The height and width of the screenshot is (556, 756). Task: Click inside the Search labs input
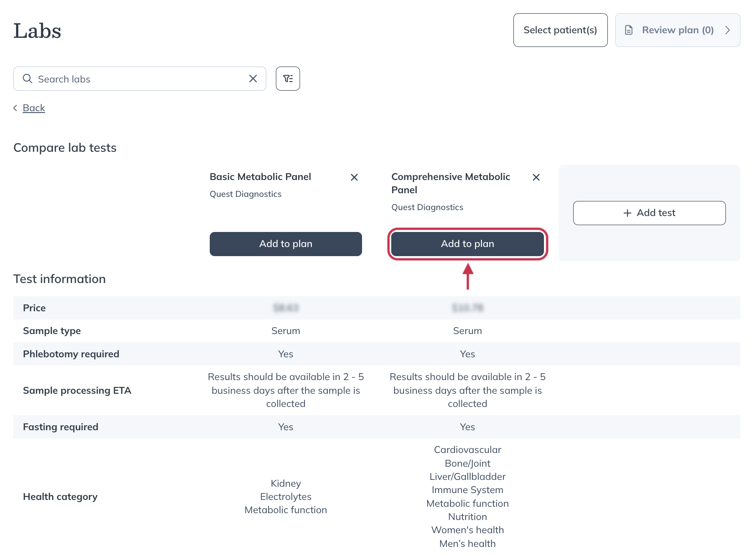pyautogui.click(x=137, y=78)
